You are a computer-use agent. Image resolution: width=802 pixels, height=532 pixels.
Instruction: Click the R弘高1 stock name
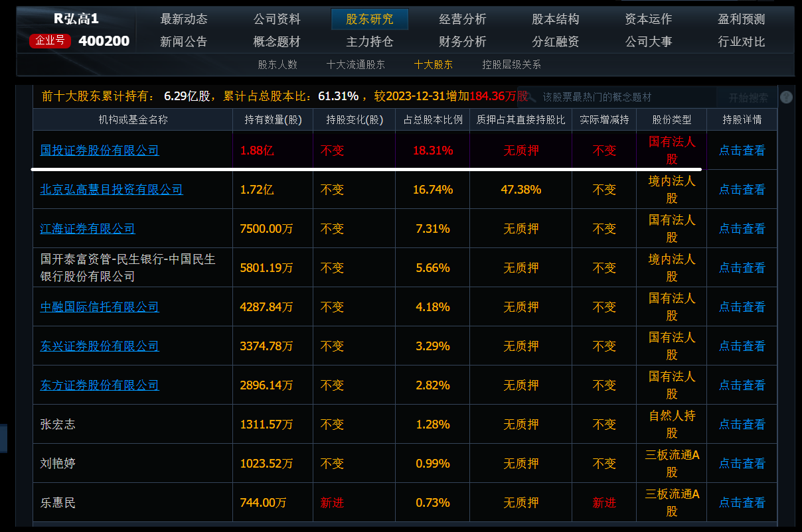click(76, 19)
